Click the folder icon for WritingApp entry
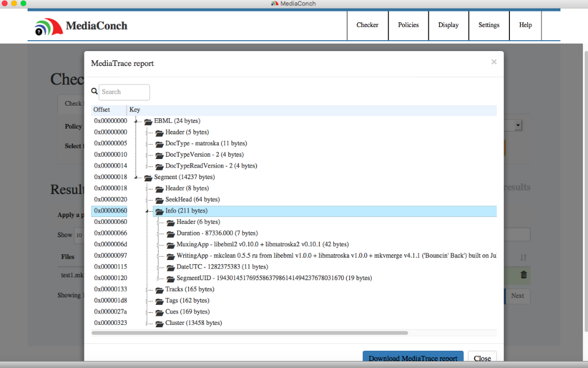588x368 pixels. coord(171,256)
